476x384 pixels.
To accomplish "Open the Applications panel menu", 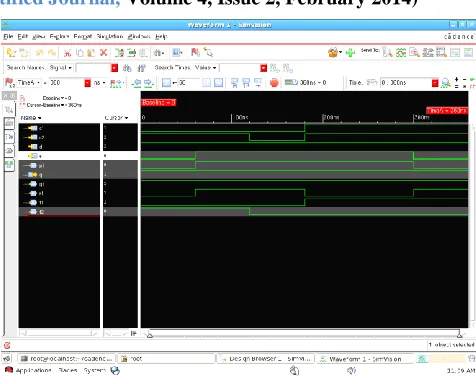I will [x=29, y=370].
